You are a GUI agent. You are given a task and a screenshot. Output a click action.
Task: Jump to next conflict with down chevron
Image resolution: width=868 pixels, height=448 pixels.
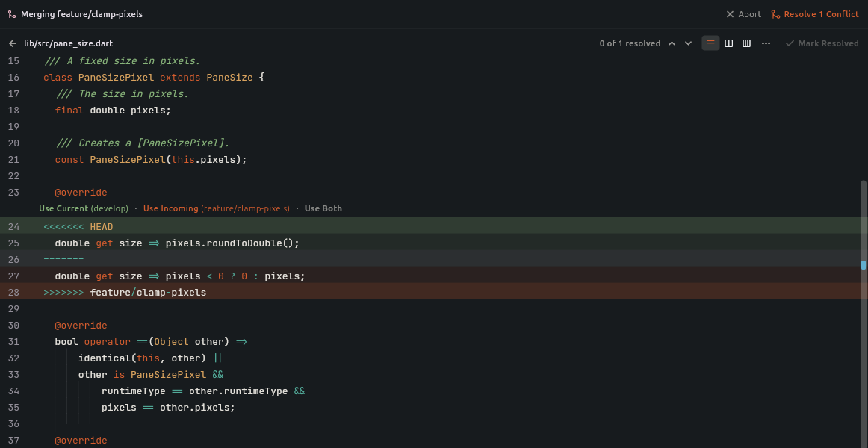pos(688,43)
